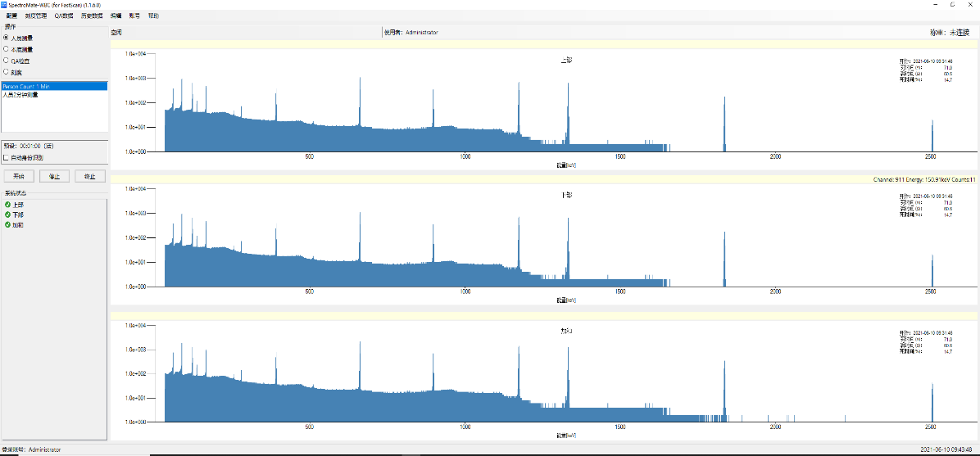
Task: Open the 刻度管理 menu
Action: (x=36, y=16)
